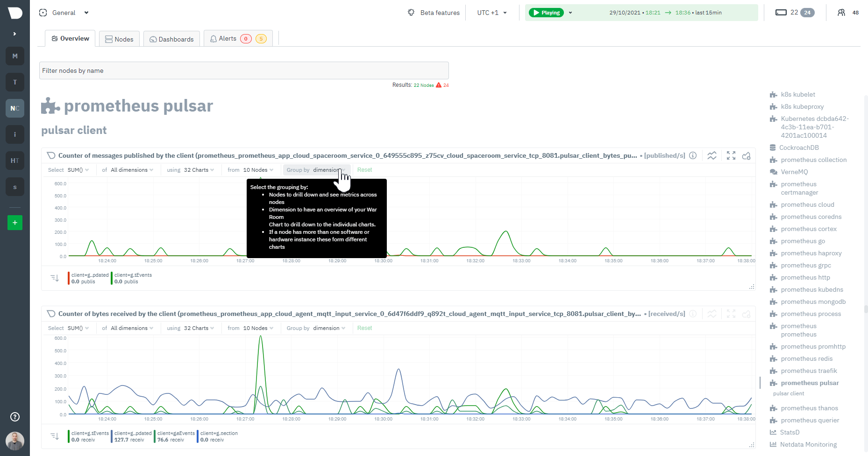
Task: Click the help question mark icon
Action: tap(14, 417)
